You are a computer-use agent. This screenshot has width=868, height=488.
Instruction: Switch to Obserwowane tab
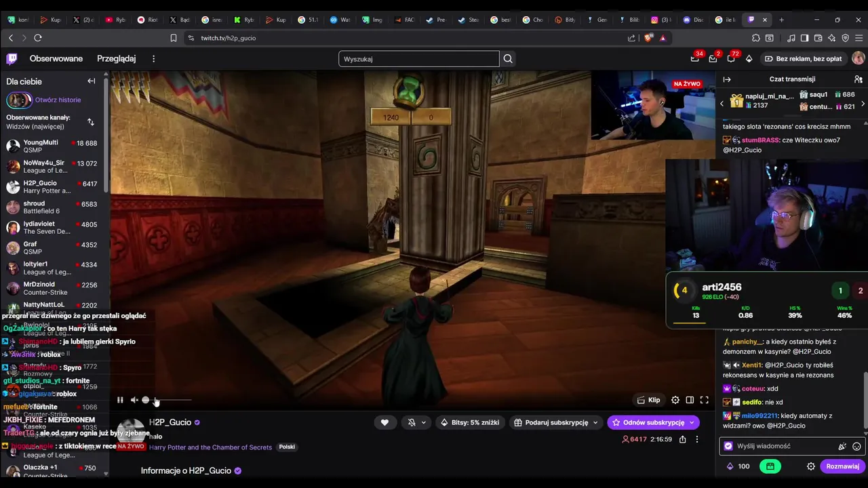click(x=56, y=59)
